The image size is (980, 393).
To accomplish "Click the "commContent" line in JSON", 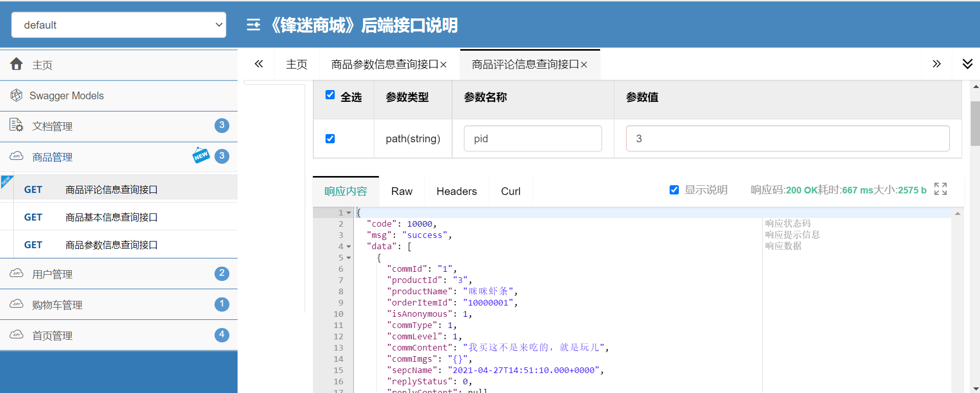I will [498, 348].
